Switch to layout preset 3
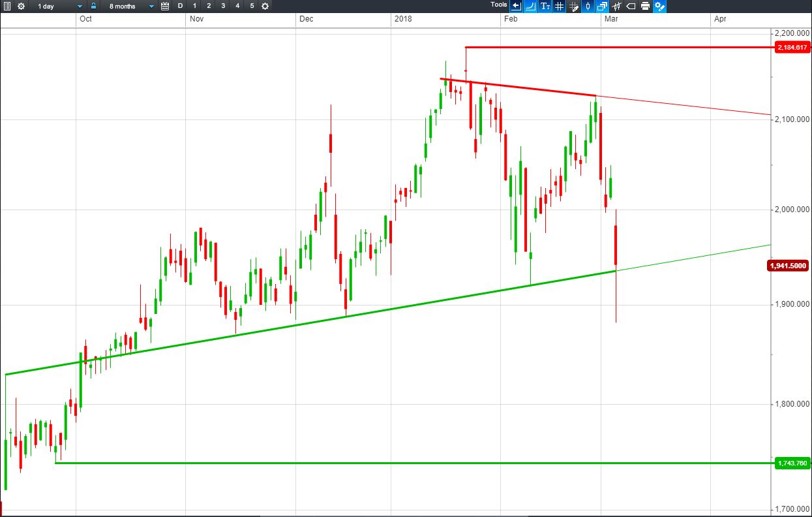The width and height of the screenshot is (812, 517). (x=223, y=6)
